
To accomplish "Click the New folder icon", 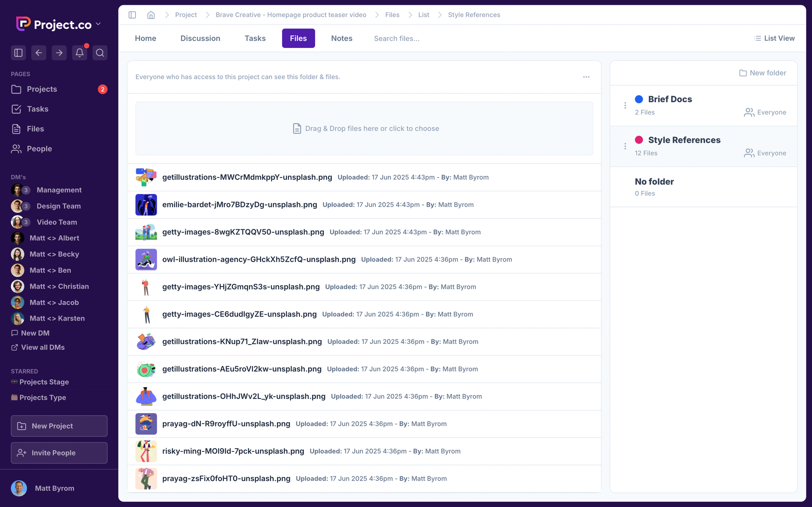I will (x=743, y=73).
